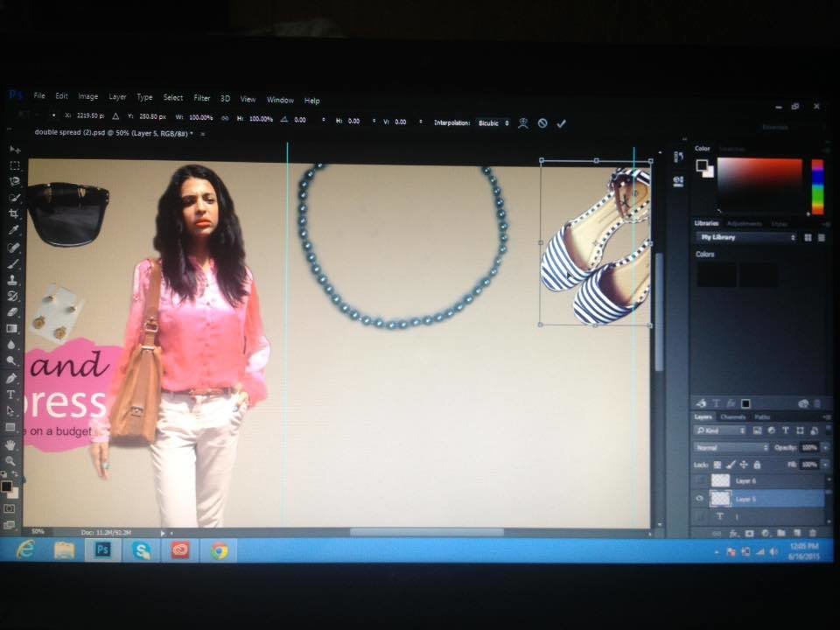Select the Eyedropper tool

[14, 230]
